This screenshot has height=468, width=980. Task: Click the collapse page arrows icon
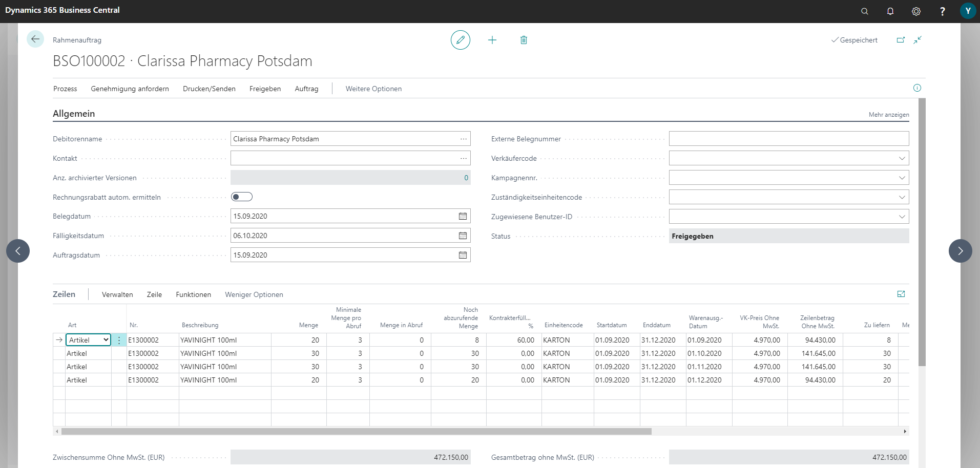click(918, 40)
